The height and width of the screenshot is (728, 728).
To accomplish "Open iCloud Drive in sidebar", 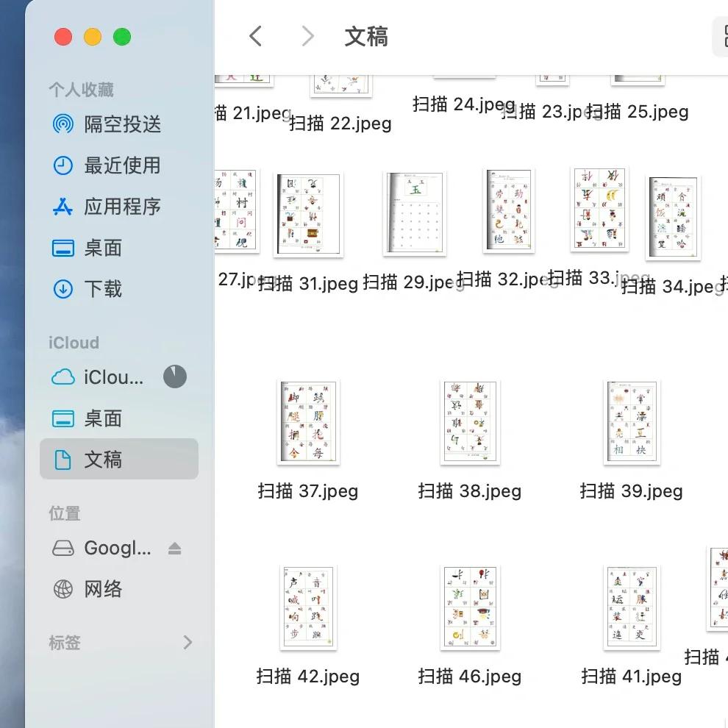I will point(113,377).
